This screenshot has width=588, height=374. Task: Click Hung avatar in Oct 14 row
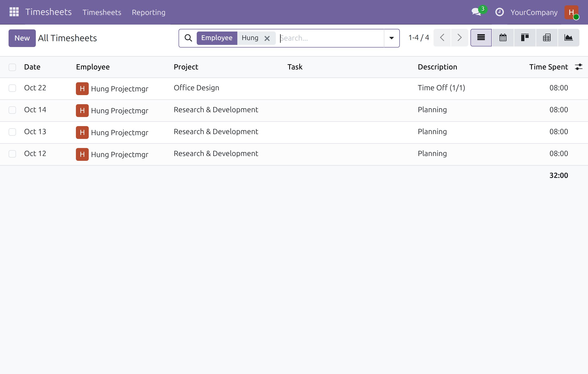tap(82, 110)
